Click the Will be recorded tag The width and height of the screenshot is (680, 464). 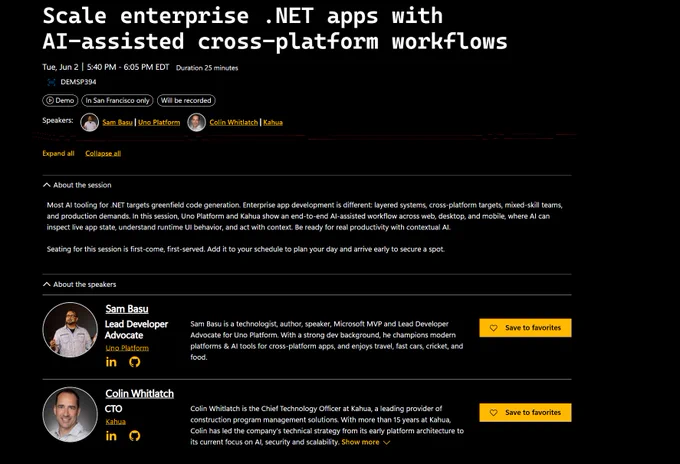(x=186, y=101)
